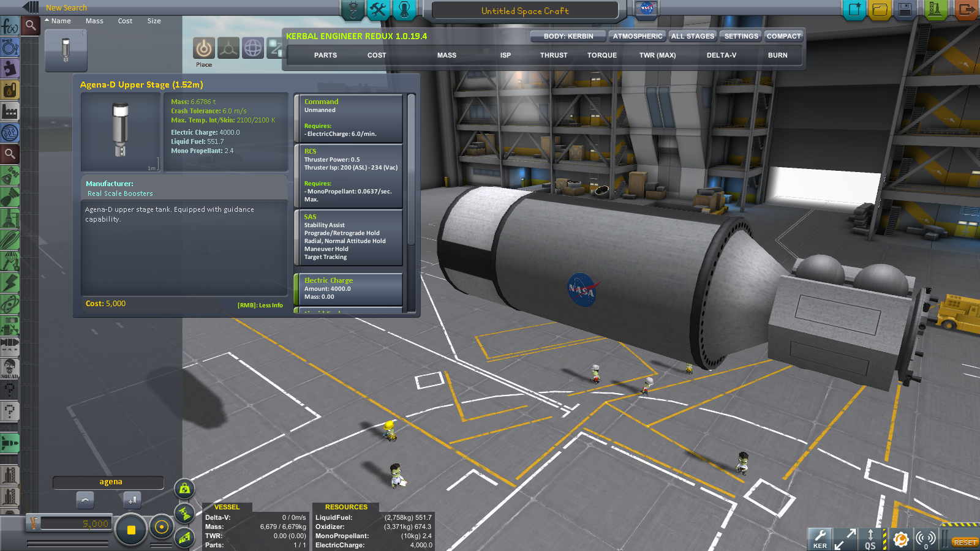Image resolution: width=980 pixels, height=551 pixels.
Task: Collapse parts panel with arrow button
Action: point(29,7)
